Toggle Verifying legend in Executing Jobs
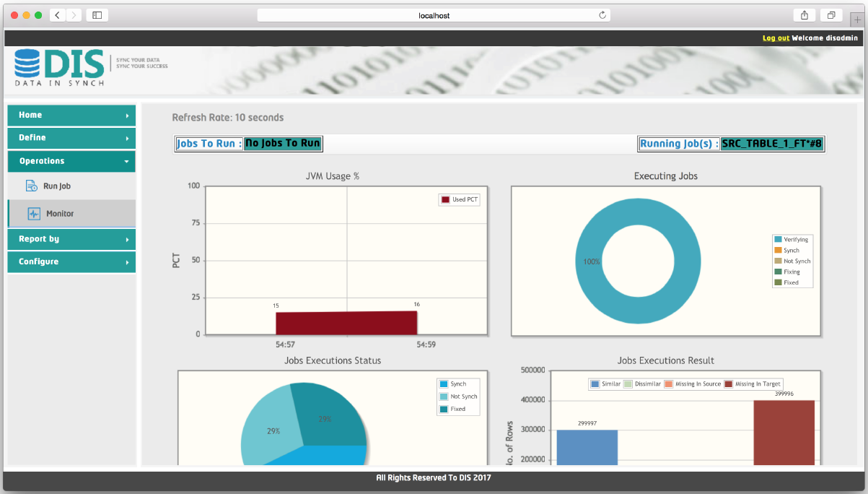Viewport: 868px width, 494px height. pos(792,239)
